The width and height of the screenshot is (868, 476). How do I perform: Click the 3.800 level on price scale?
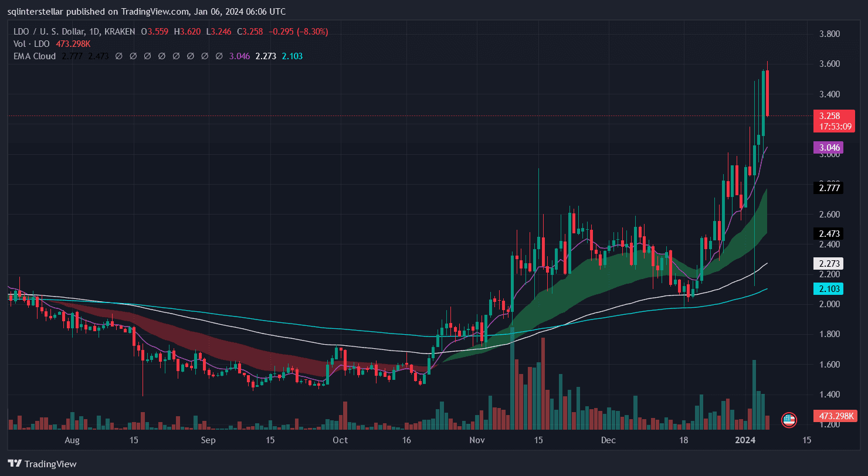click(829, 34)
